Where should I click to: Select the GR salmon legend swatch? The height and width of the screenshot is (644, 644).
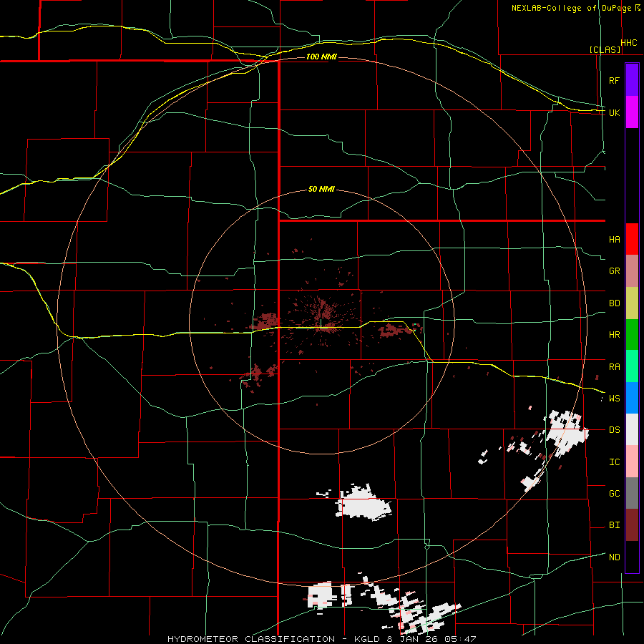point(632,271)
